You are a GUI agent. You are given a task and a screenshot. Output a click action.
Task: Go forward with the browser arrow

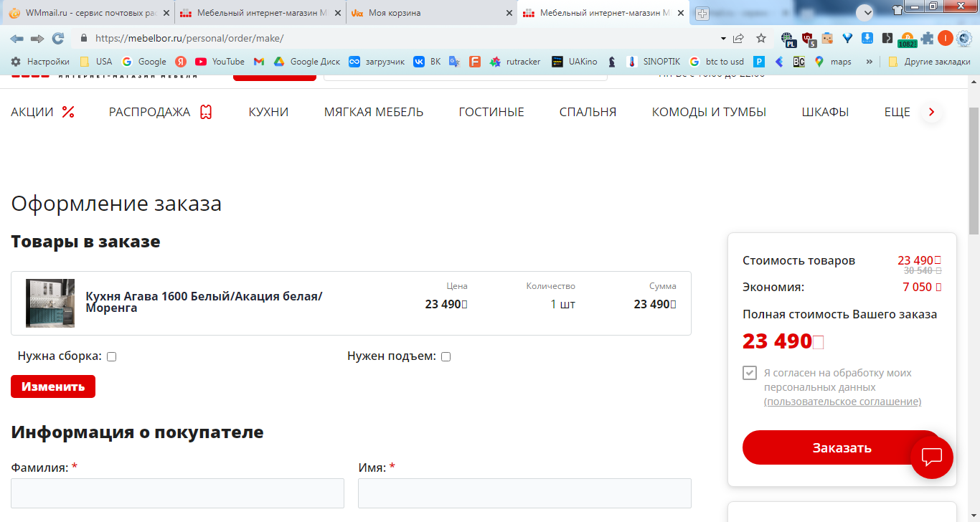point(37,38)
